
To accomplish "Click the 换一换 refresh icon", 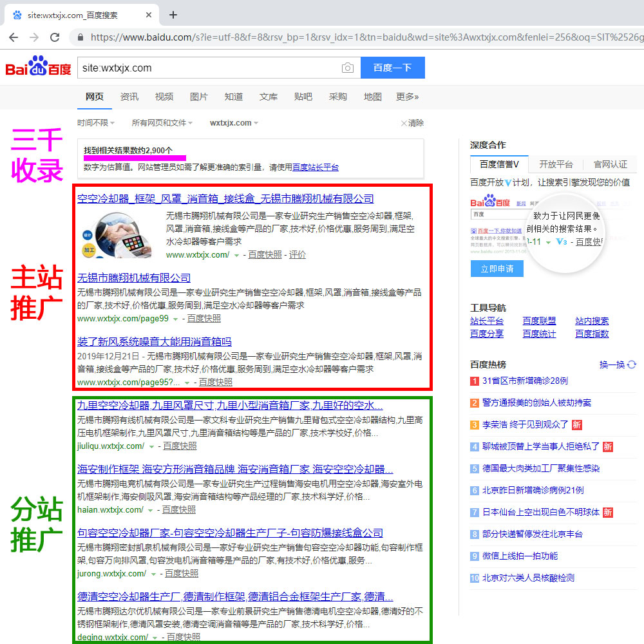I will (632, 365).
